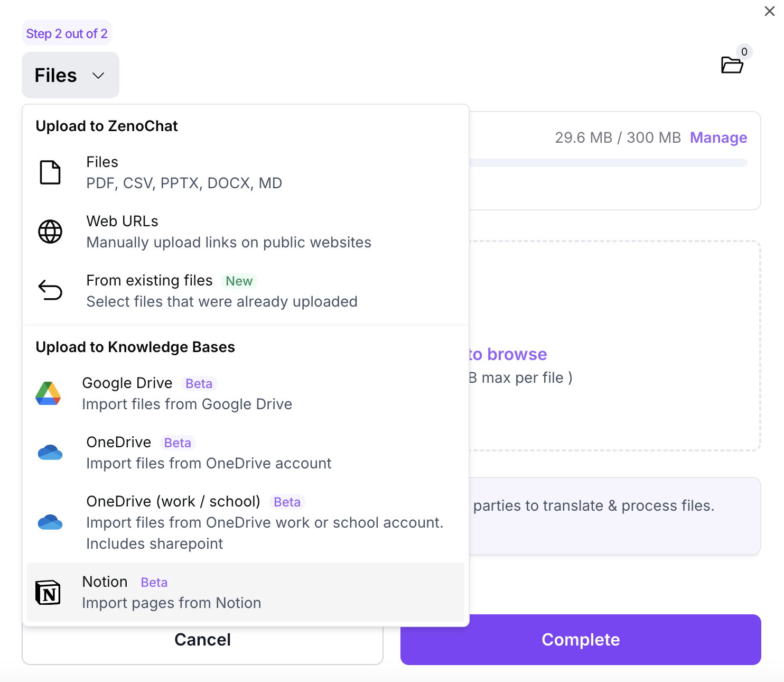The height and width of the screenshot is (682, 784).
Task: Close the upload dialog with the X
Action: click(770, 11)
